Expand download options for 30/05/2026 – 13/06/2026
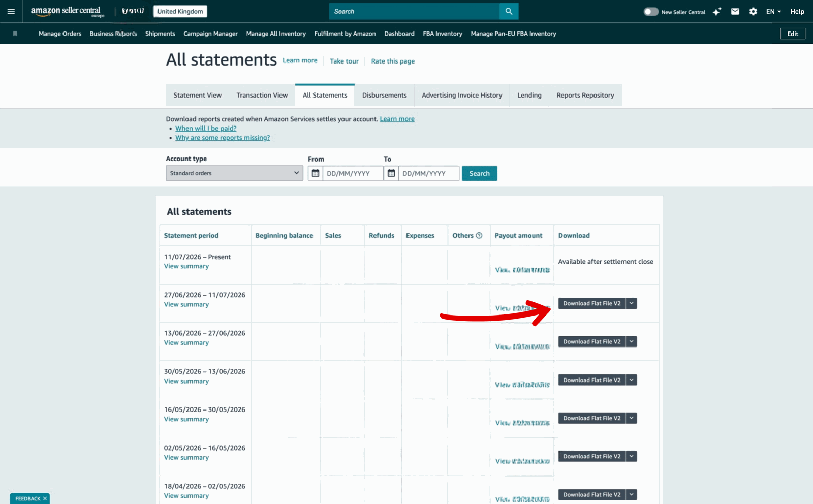Viewport: 813px width, 504px height. click(632, 380)
